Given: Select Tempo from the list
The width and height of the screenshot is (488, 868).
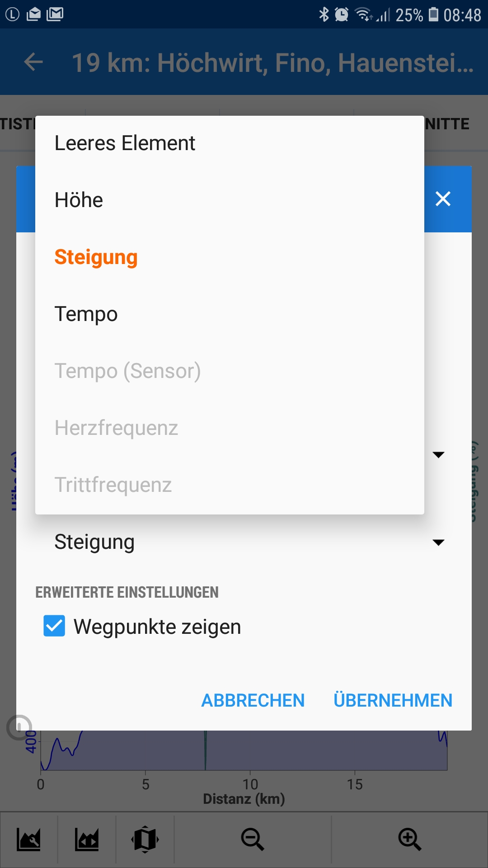Looking at the screenshot, I should [86, 314].
